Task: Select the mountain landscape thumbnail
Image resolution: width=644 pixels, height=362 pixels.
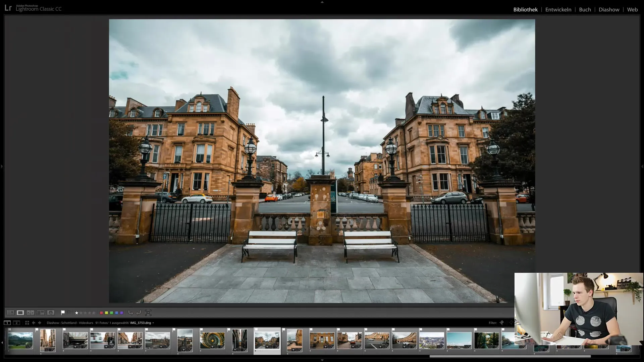Action: pyautogui.click(x=20, y=340)
